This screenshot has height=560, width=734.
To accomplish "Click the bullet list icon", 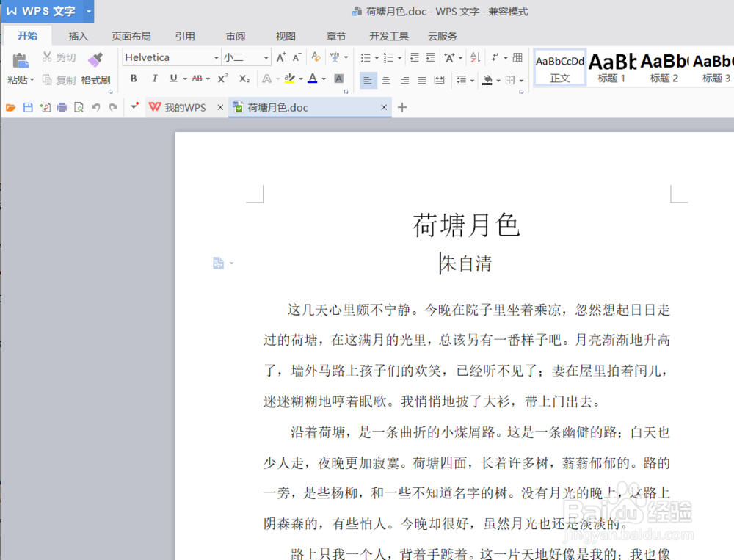I will point(366,57).
